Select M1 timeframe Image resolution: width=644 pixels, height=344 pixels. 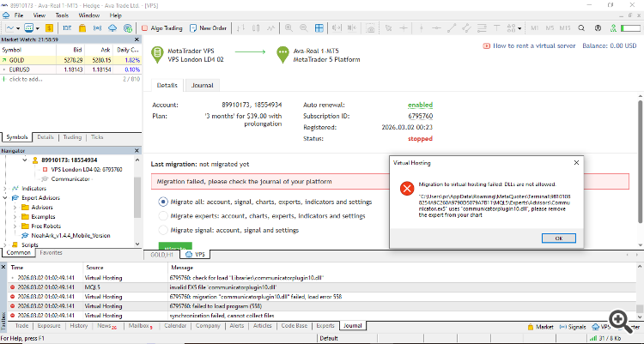click(x=535, y=28)
